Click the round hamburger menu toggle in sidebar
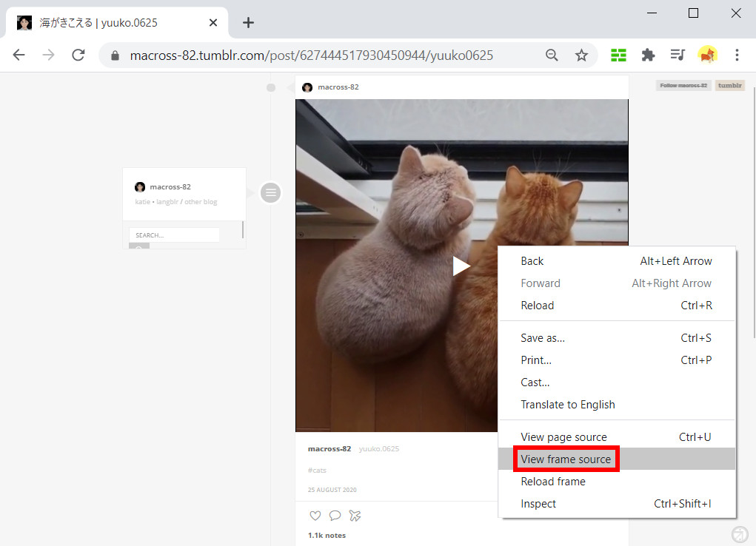The width and height of the screenshot is (756, 546). point(271,193)
